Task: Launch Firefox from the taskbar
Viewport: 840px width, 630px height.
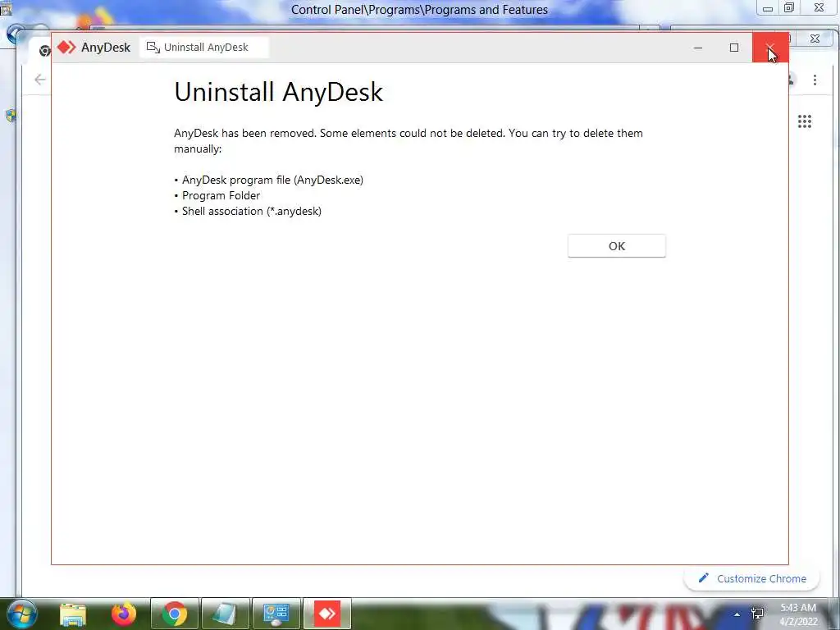Action: point(123,614)
